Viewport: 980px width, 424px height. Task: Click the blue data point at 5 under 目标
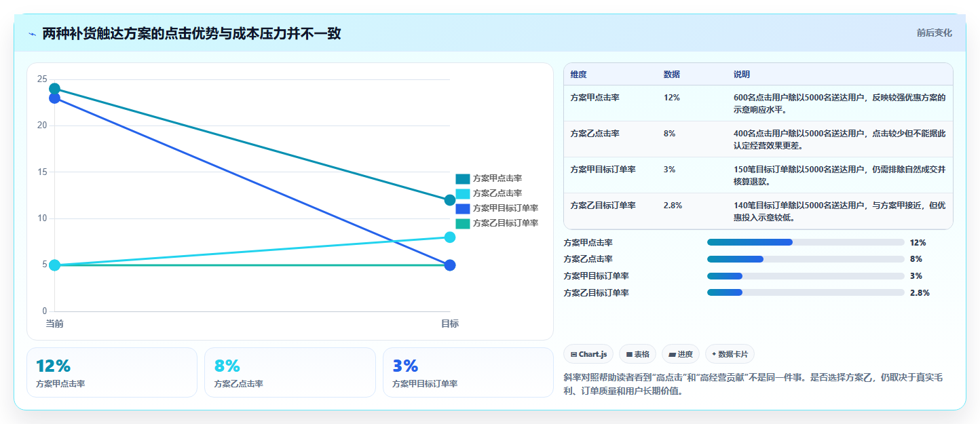coord(450,265)
